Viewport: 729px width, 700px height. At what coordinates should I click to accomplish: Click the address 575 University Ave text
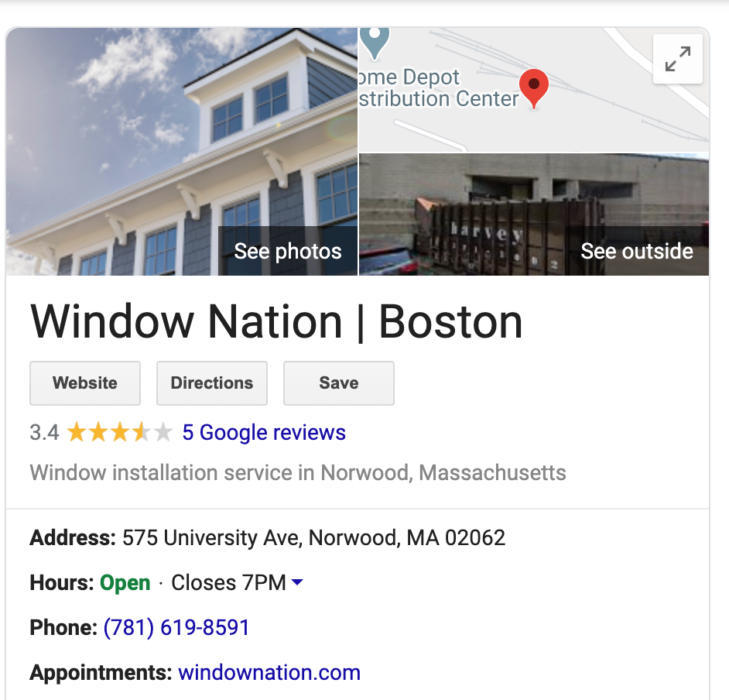click(x=314, y=537)
